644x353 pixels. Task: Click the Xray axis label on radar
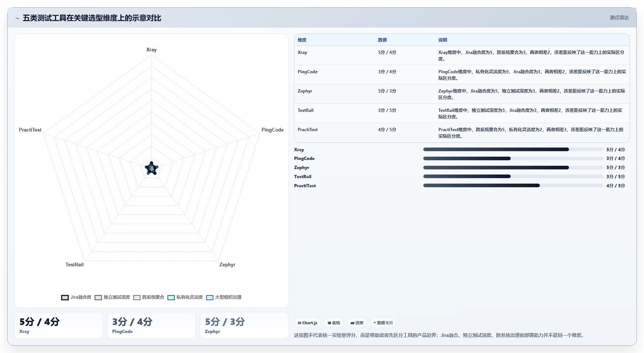[x=152, y=50]
